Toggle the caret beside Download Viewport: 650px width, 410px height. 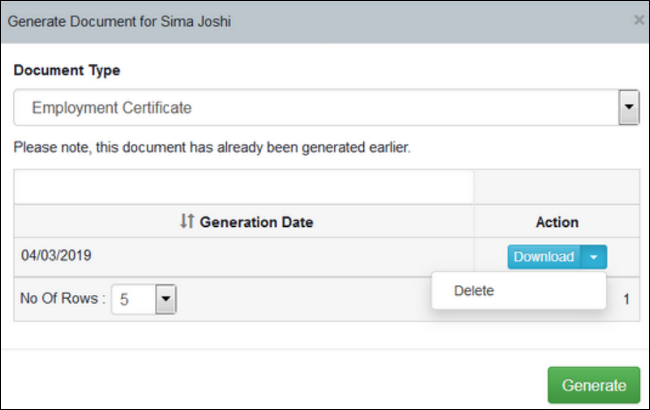click(594, 257)
